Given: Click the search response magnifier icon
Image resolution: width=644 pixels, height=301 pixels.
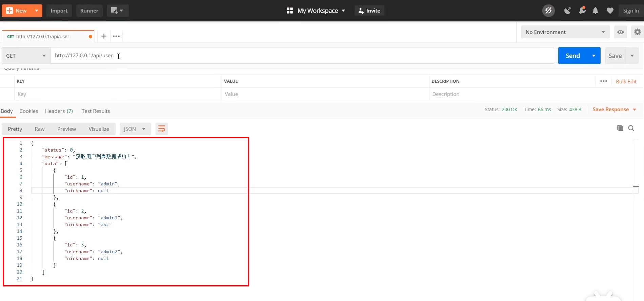Looking at the screenshot, I should pos(631,128).
